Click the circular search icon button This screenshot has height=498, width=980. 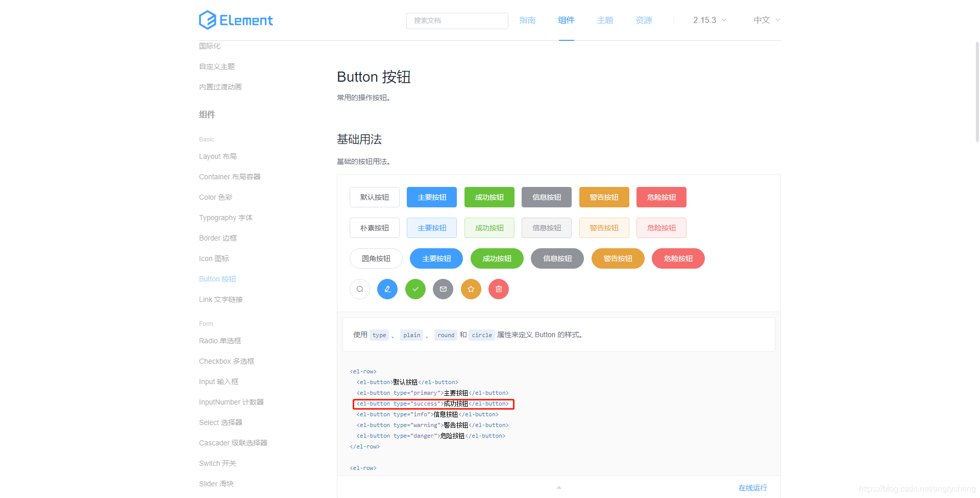pos(360,289)
